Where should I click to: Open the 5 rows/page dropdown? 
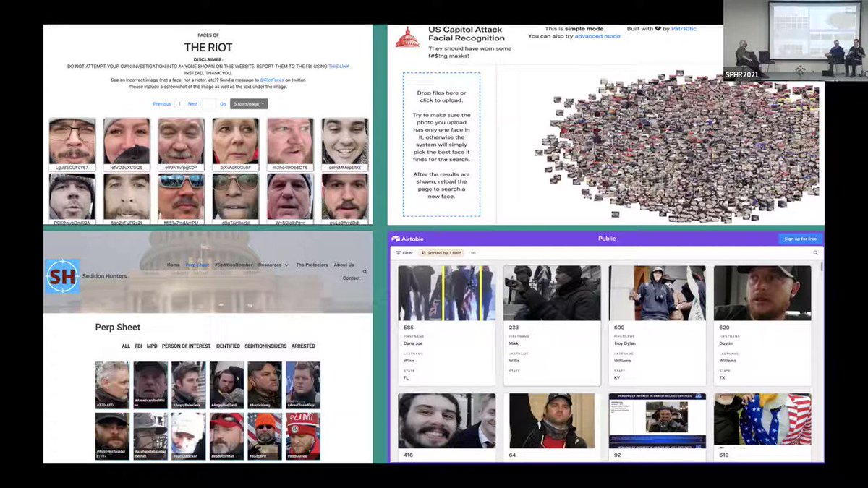[249, 104]
